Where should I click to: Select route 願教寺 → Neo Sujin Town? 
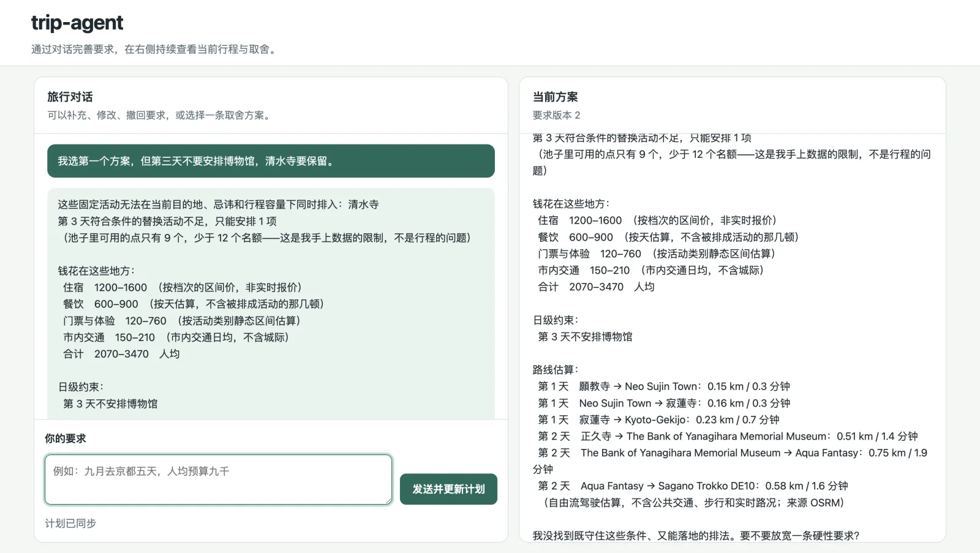(x=664, y=386)
